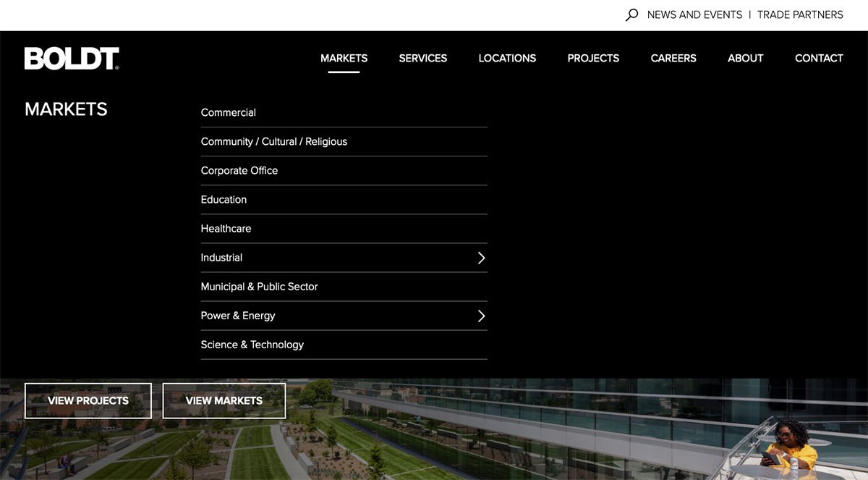
Task: Open the Projects nav menu
Action: coord(593,58)
